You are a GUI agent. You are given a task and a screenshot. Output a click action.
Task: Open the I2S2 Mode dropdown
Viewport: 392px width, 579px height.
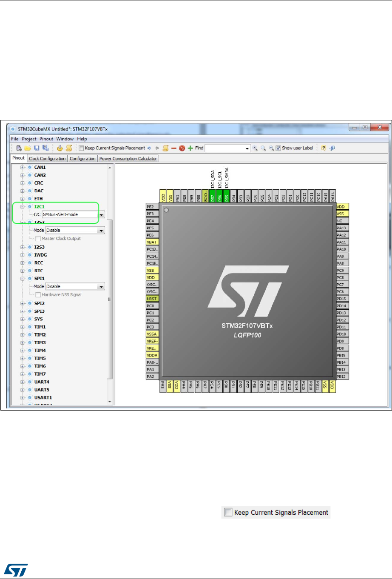click(101, 230)
